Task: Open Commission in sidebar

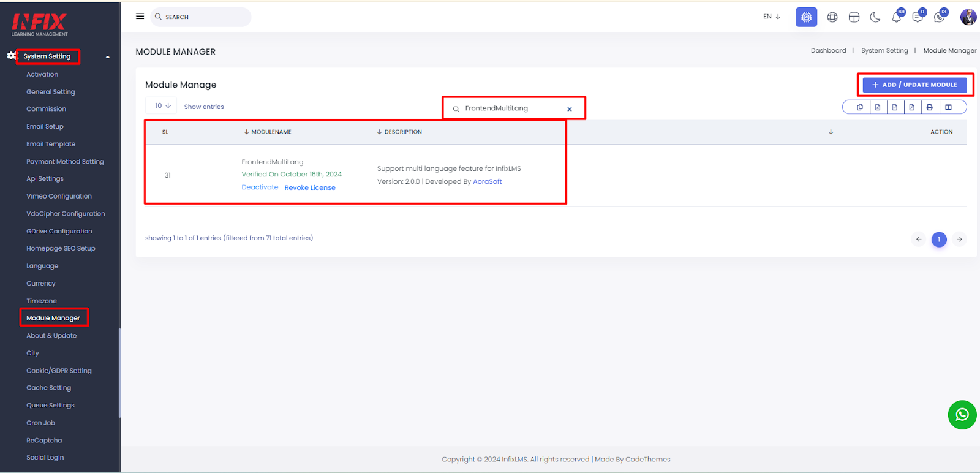Action: (46, 109)
